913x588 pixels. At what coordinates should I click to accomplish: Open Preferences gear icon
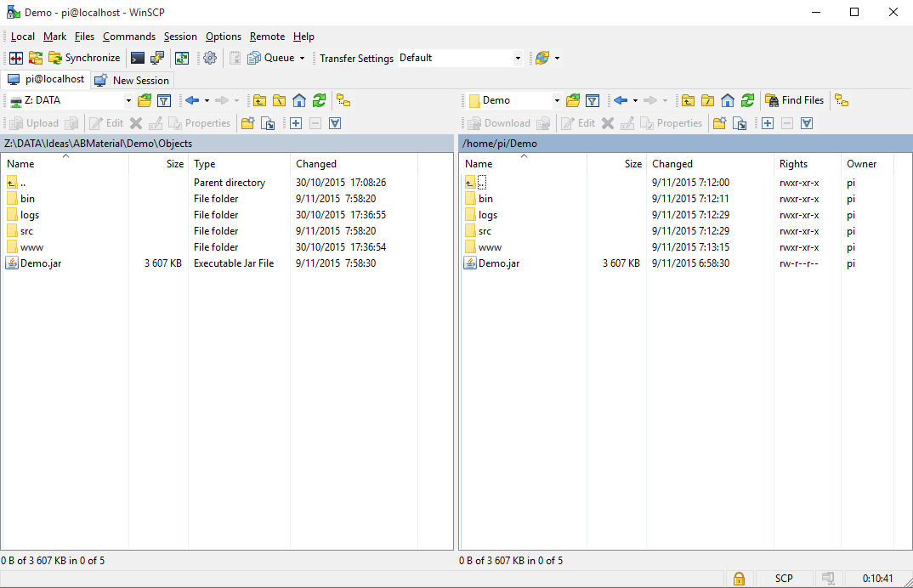pyautogui.click(x=210, y=59)
